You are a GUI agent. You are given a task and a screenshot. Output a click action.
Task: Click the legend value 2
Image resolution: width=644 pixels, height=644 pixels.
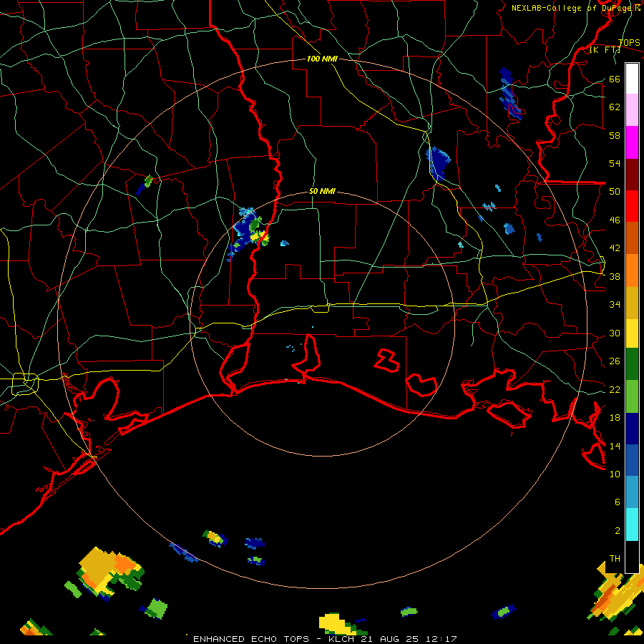(617, 531)
